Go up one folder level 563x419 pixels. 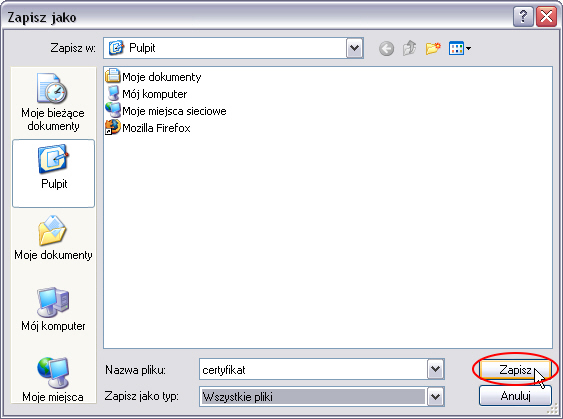pyautogui.click(x=409, y=48)
